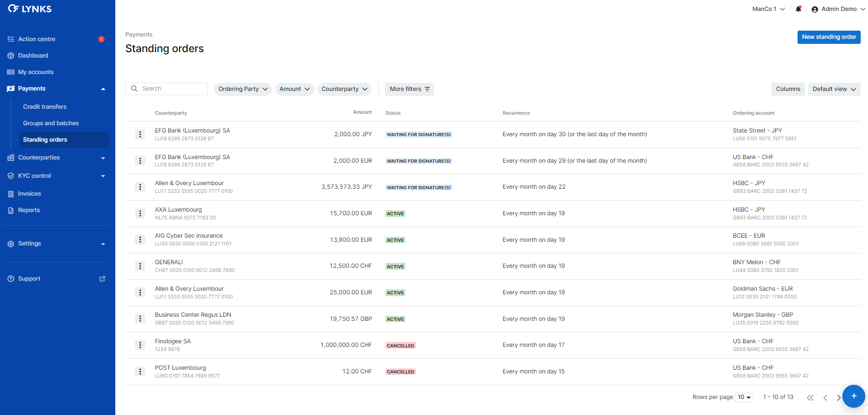Viewport: 868px width, 415px height.
Task: Click the Payments breadcrumb link
Action: [x=139, y=35]
